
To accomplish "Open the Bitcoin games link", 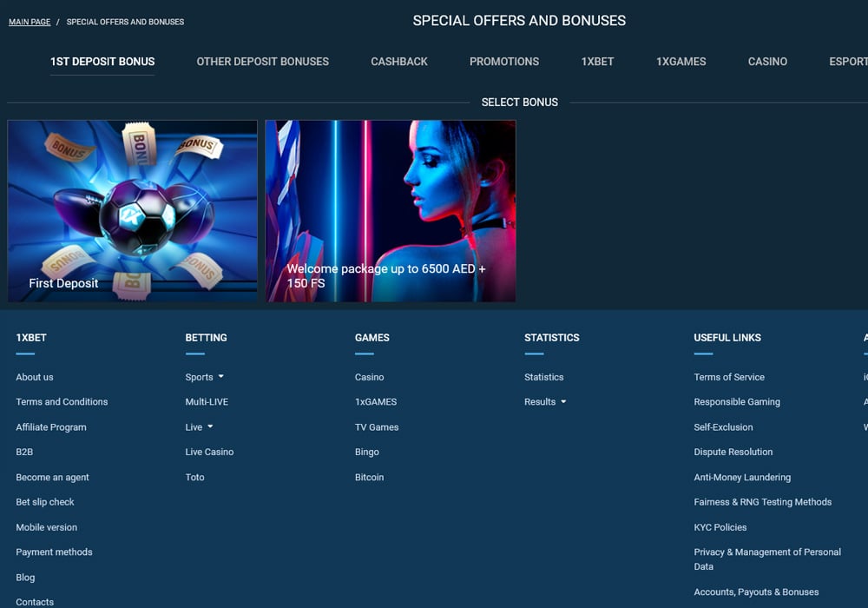I will coord(369,478).
